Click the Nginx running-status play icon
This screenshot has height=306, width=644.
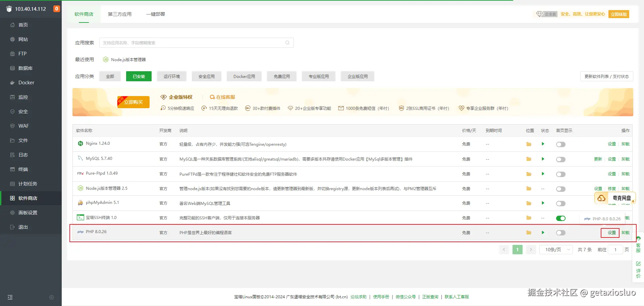(543, 144)
